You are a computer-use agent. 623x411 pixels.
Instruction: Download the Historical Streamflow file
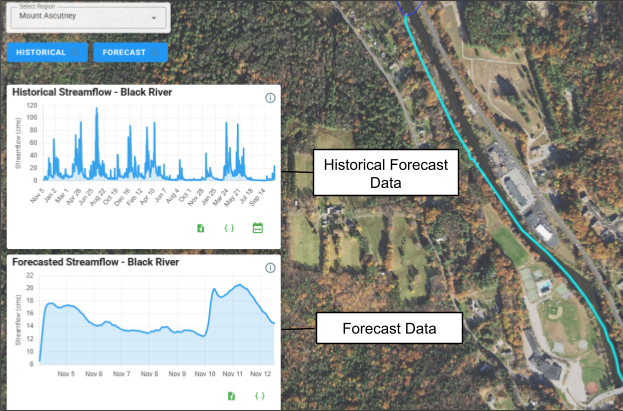coord(201,228)
